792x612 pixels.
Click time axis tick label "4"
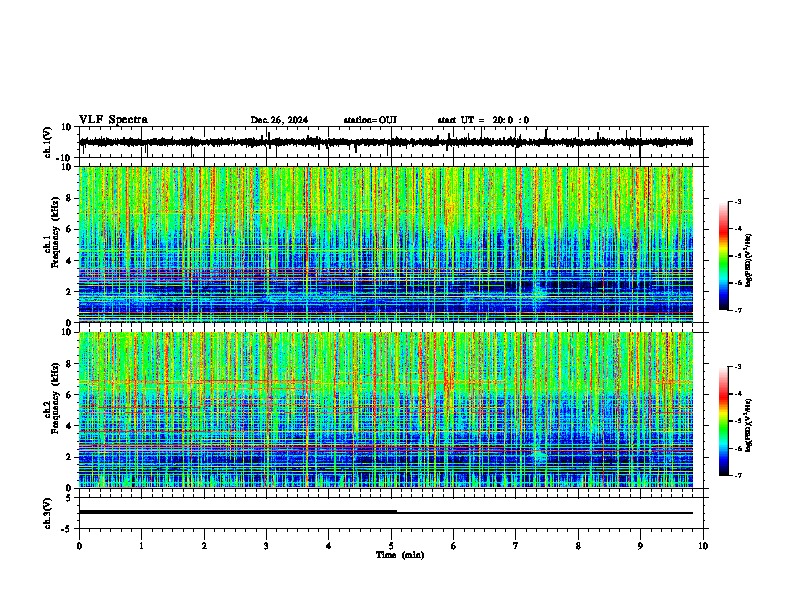pos(328,546)
